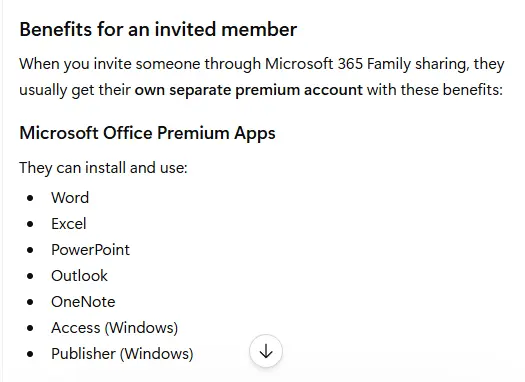Click the bullet point beside Word
The image size is (525, 382).
pyautogui.click(x=30, y=198)
